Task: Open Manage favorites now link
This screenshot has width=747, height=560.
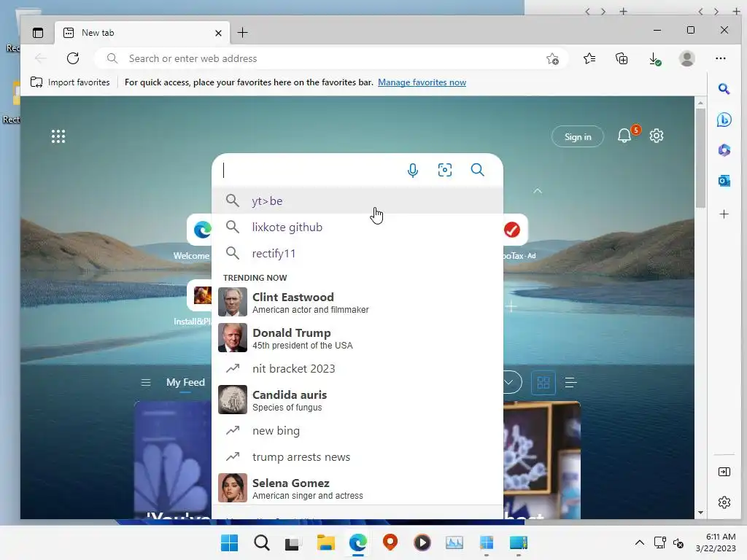Action: (422, 82)
